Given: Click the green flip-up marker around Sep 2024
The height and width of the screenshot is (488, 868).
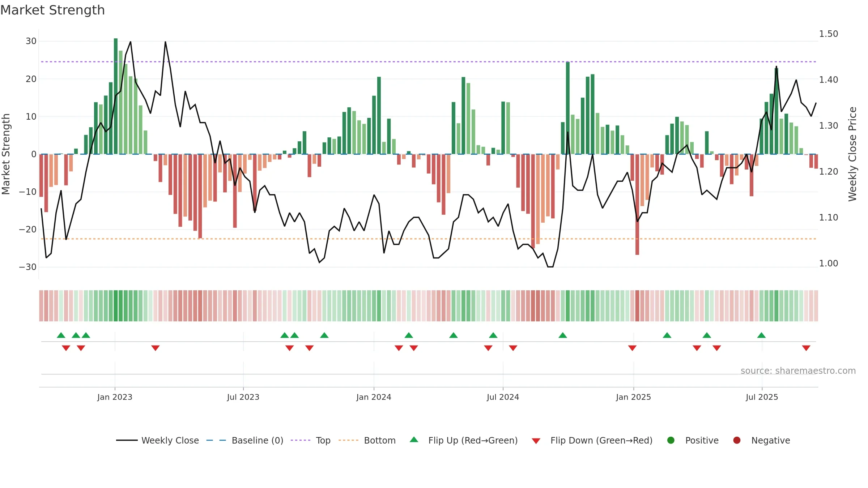Looking at the screenshot, I should point(563,335).
